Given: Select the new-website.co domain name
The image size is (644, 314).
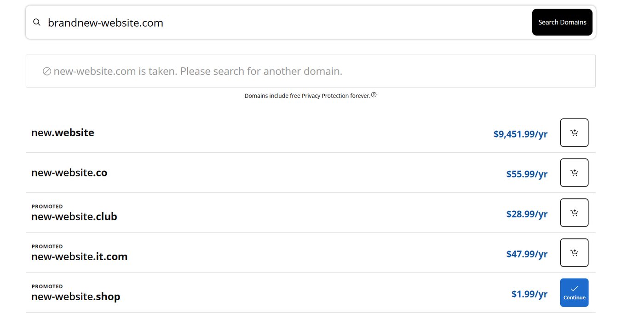Looking at the screenshot, I should pyautogui.click(x=69, y=173).
